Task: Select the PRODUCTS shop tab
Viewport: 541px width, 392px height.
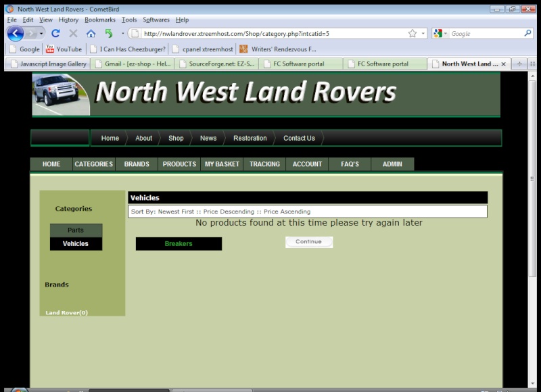Action: [179, 164]
